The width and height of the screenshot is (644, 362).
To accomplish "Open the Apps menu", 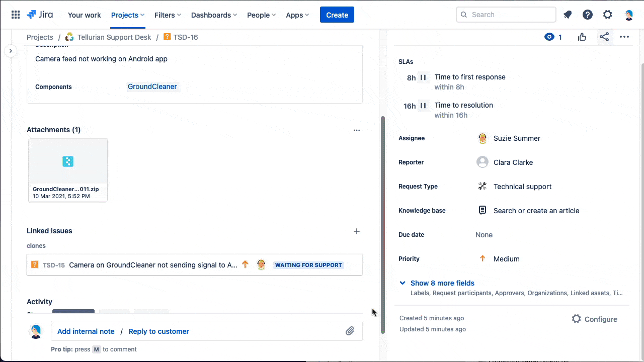I will point(297,15).
